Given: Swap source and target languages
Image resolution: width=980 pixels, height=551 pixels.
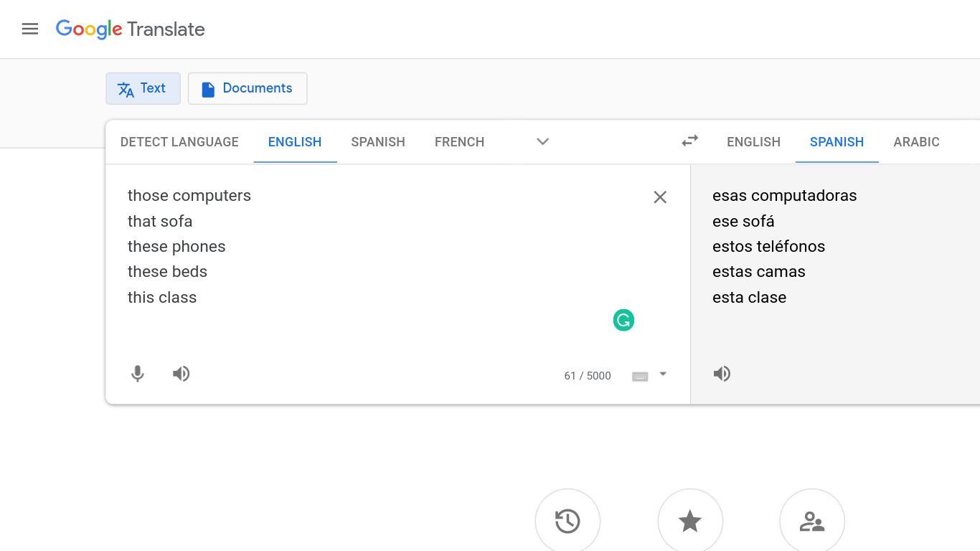Looking at the screenshot, I should point(689,141).
